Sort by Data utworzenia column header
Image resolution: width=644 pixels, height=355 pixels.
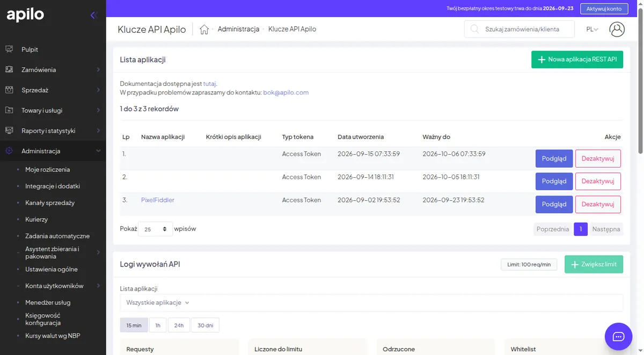[361, 137]
